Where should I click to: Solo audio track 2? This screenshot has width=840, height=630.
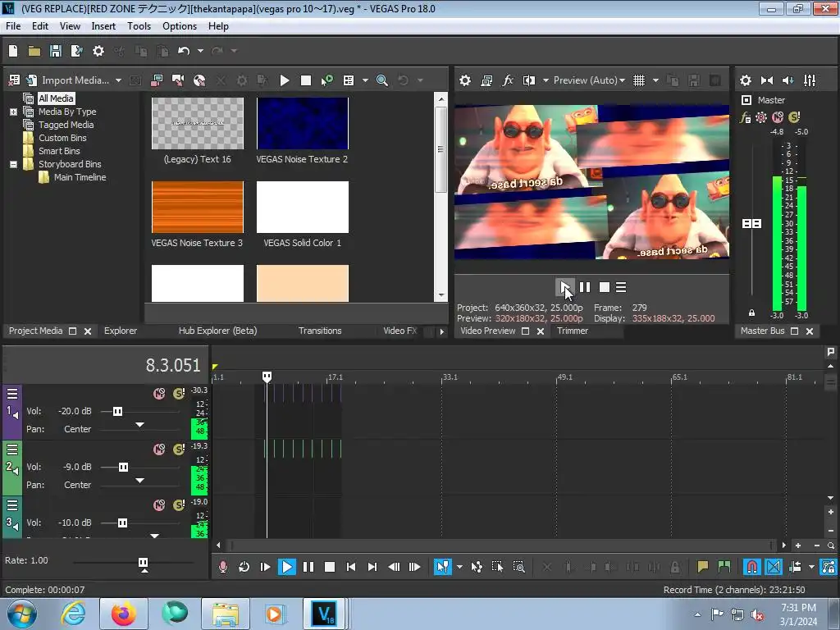(179, 450)
